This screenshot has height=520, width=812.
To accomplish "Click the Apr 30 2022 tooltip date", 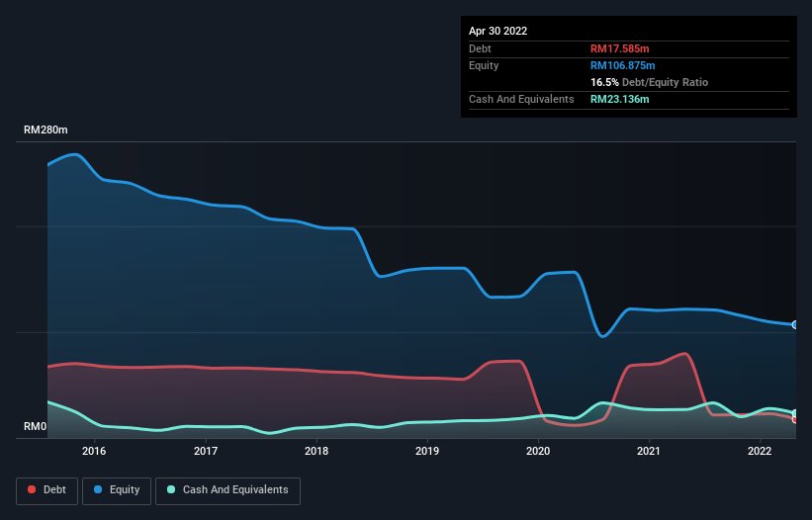I will (x=497, y=31).
